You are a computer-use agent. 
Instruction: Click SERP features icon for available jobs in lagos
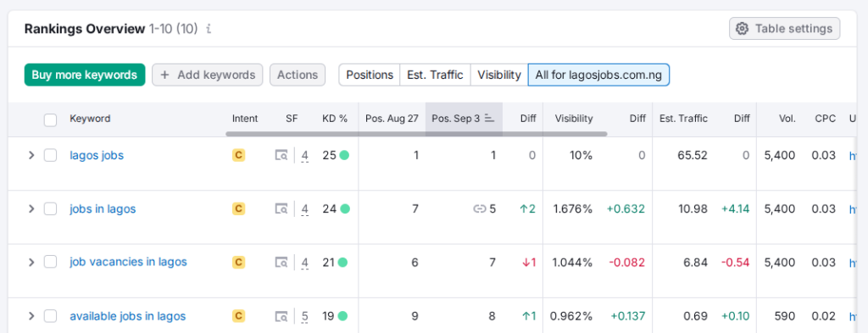pyautogui.click(x=281, y=316)
